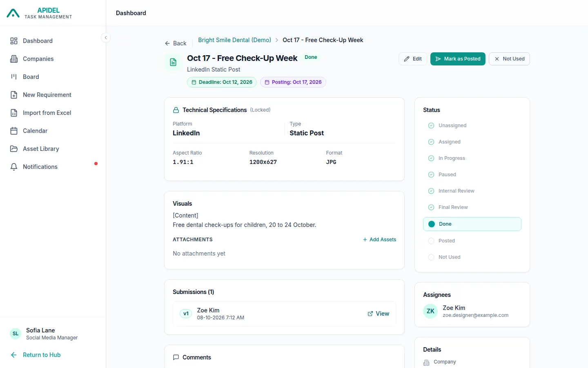Set status to Assigned

click(x=472, y=142)
